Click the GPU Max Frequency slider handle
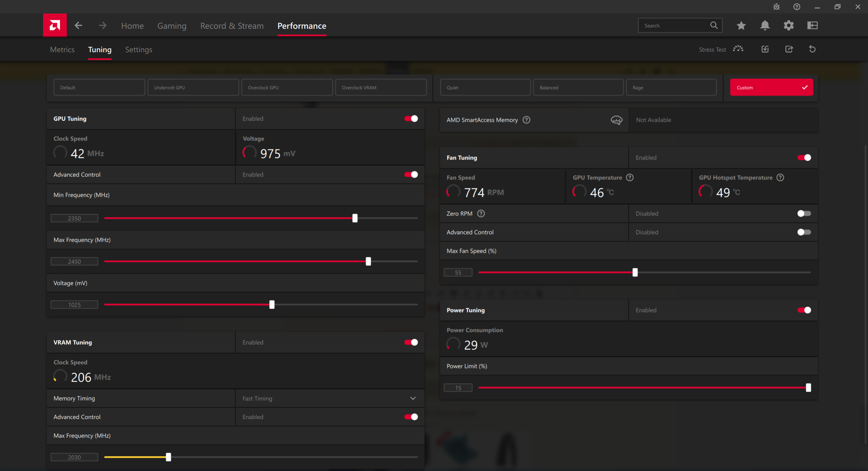The width and height of the screenshot is (868, 471). [x=368, y=261]
